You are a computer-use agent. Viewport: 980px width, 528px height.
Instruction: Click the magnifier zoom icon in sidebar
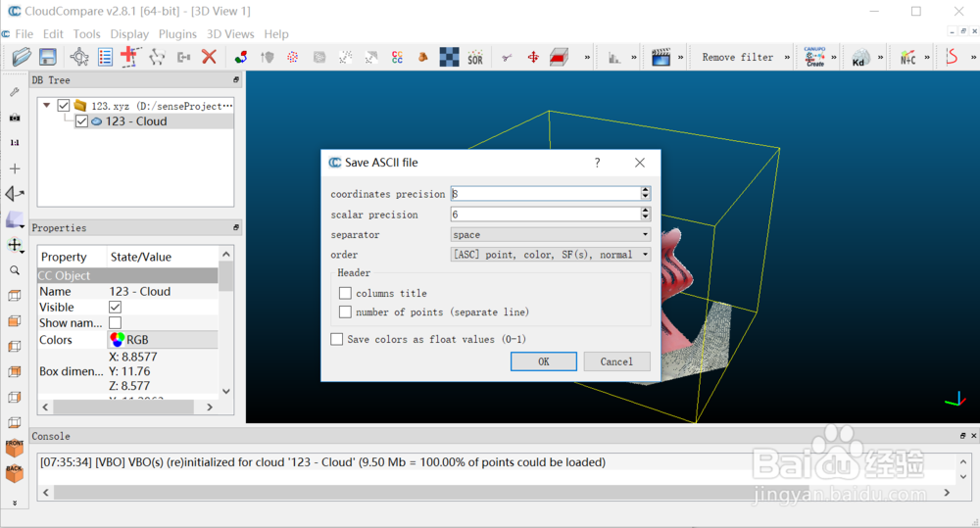point(15,270)
